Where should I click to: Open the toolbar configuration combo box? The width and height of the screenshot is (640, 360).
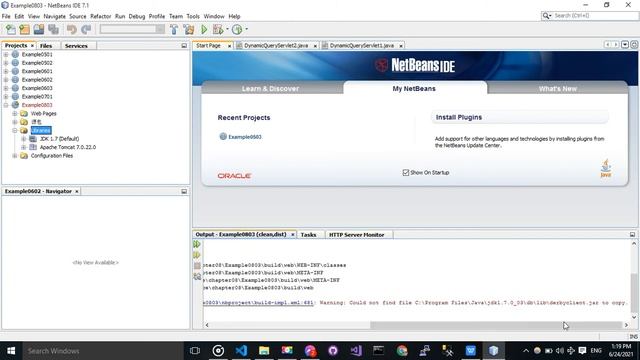pyautogui.click(x=132, y=29)
